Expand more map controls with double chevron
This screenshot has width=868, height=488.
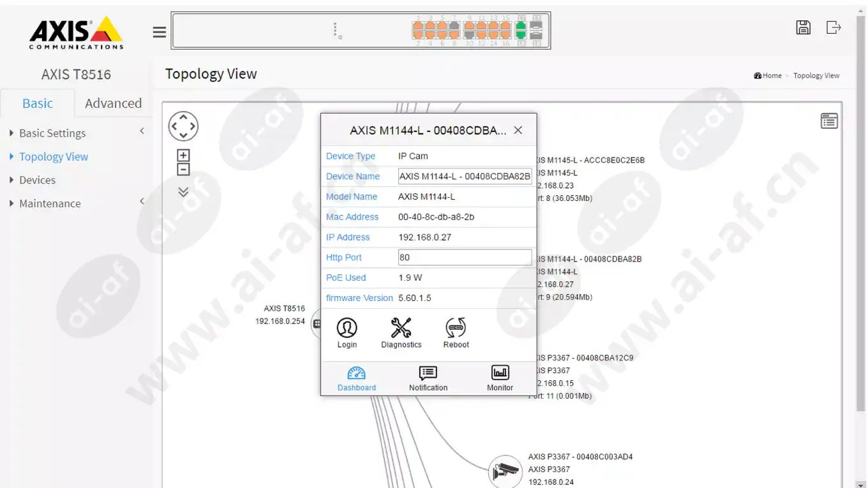183,191
